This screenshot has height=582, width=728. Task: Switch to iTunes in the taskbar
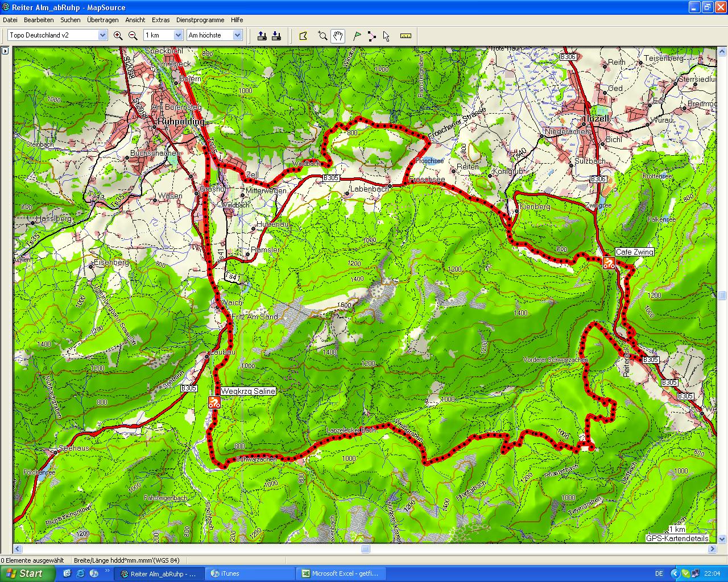point(249,573)
